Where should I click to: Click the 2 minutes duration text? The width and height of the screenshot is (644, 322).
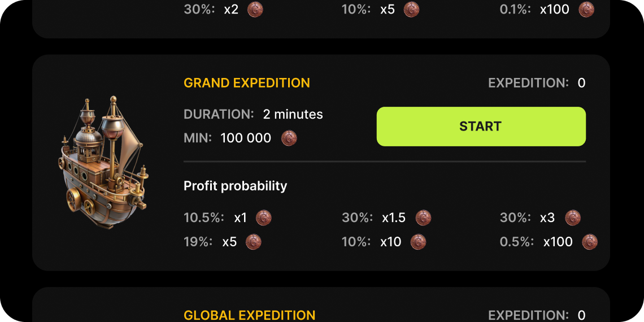[x=293, y=114]
